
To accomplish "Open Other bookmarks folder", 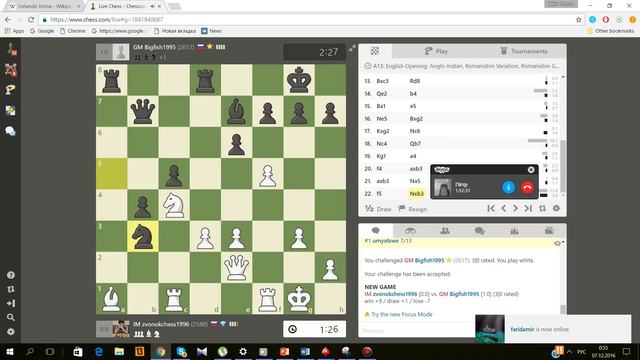I will point(611,31).
